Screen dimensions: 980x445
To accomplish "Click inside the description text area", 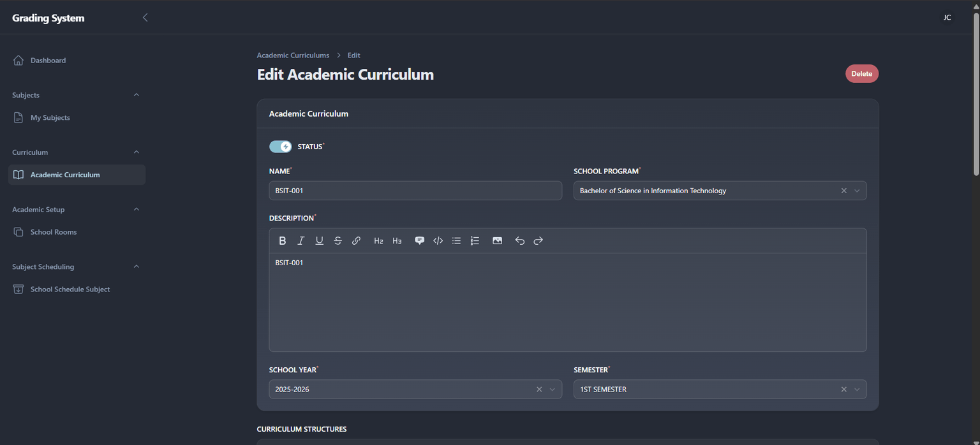I will 568,302.
